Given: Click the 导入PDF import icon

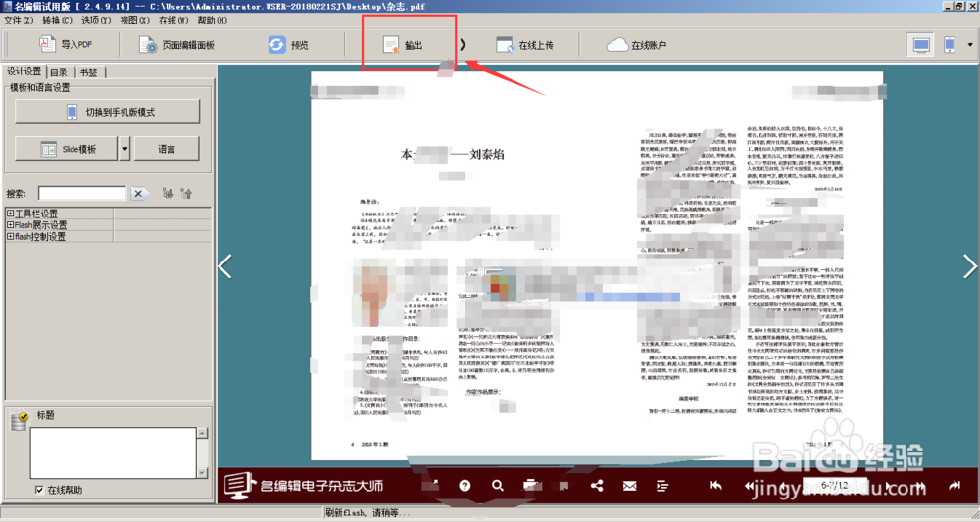Looking at the screenshot, I should 48,44.
